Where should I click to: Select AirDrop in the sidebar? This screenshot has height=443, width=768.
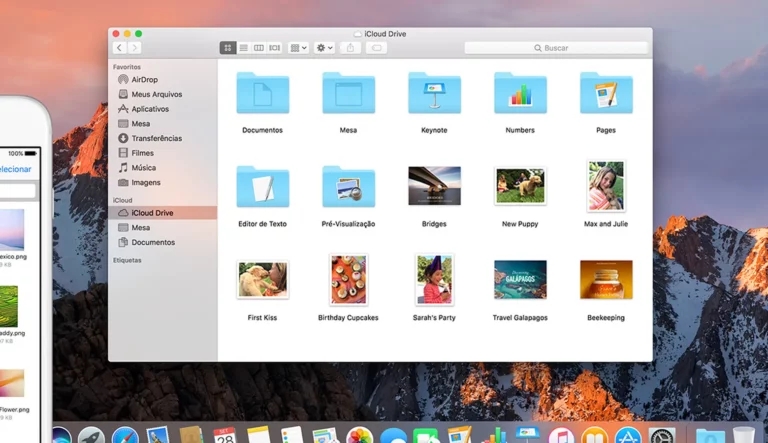[x=163, y=79]
